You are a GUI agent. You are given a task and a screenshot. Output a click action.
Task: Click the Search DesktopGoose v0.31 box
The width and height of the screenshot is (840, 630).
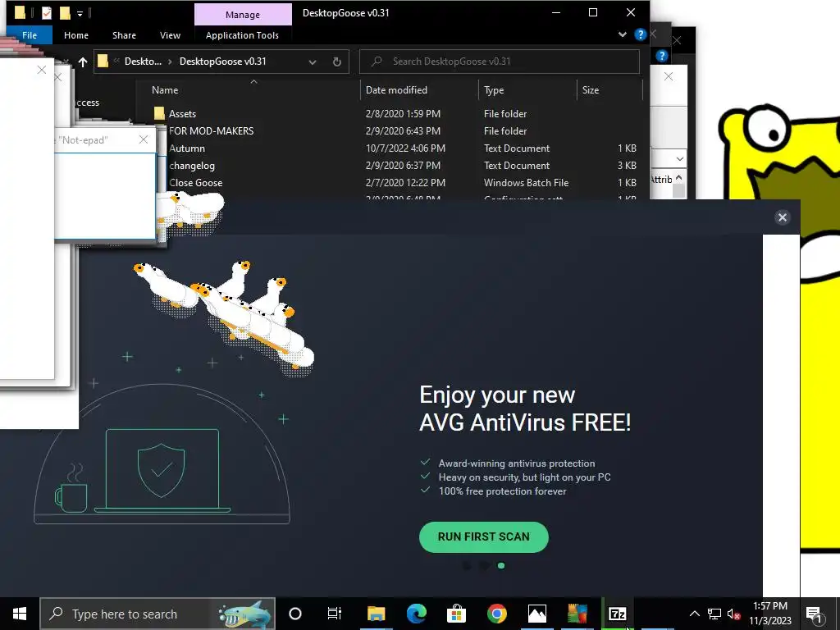(x=500, y=62)
